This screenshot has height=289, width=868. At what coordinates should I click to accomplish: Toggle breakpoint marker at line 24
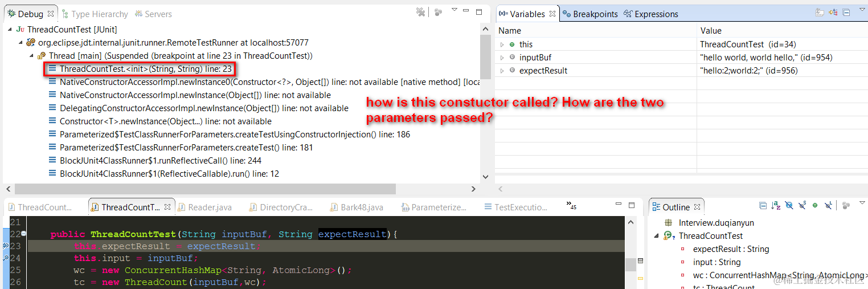tap(5, 258)
